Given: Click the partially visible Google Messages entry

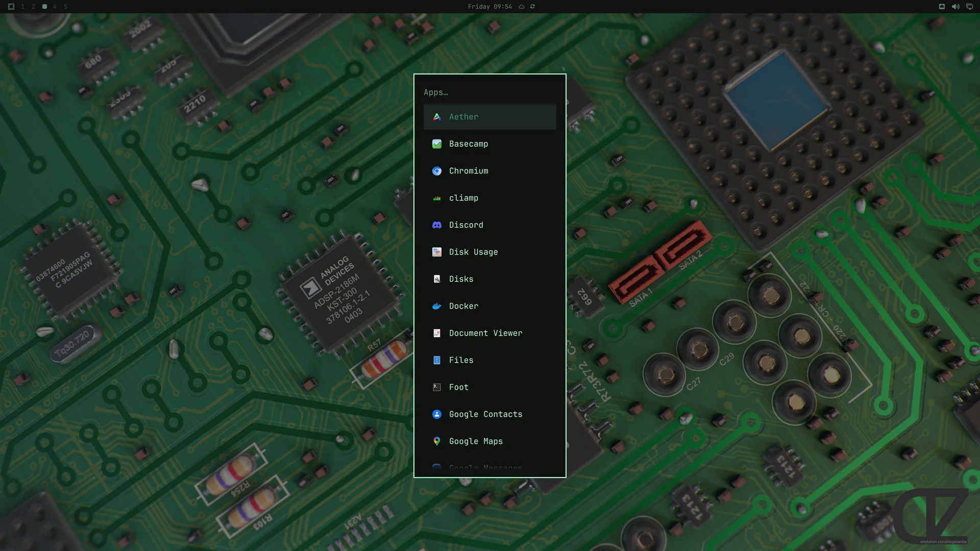Looking at the screenshot, I should (x=490, y=467).
